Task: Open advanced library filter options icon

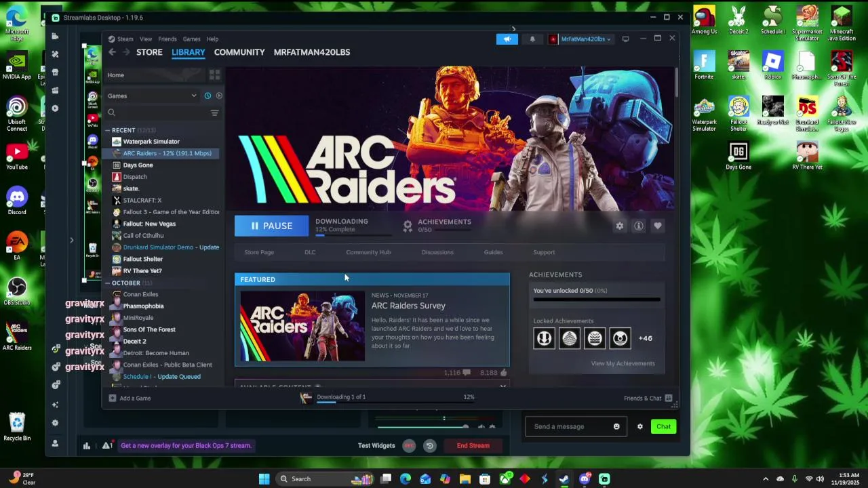Action: click(214, 113)
